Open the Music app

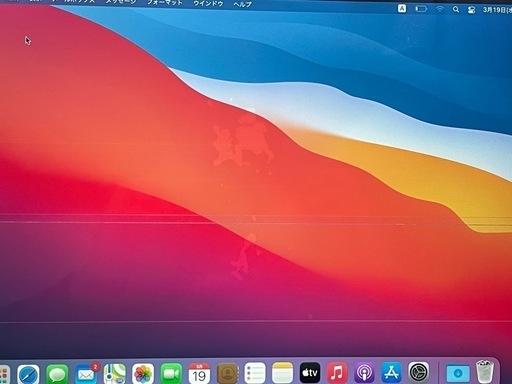coord(337,372)
